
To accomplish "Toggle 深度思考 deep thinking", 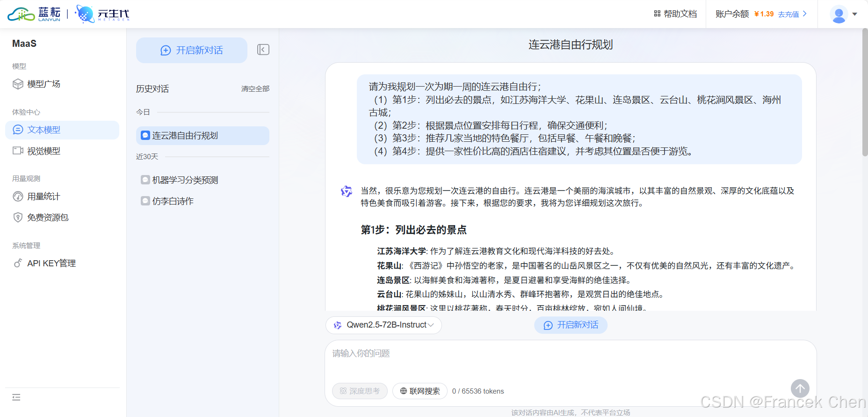I will tap(360, 391).
